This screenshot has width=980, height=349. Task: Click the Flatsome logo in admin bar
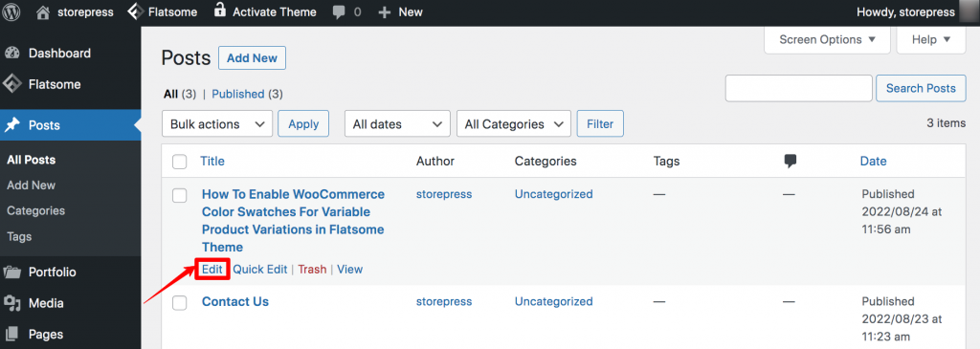pyautogui.click(x=136, y=11)
